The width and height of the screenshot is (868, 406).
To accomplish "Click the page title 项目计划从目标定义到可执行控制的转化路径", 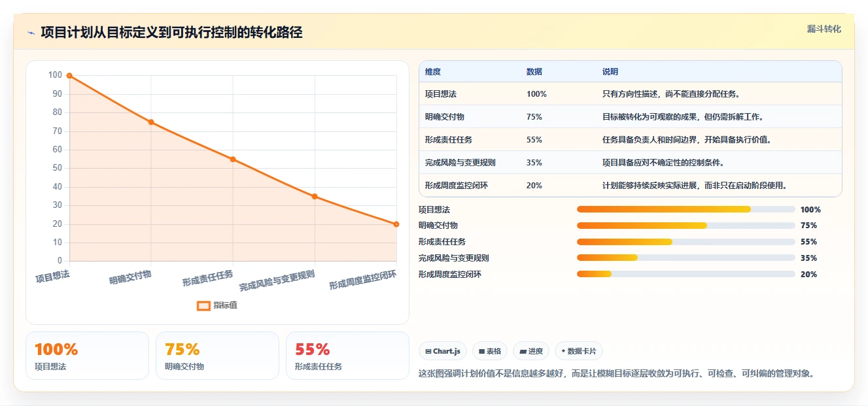I will point(171,33).
